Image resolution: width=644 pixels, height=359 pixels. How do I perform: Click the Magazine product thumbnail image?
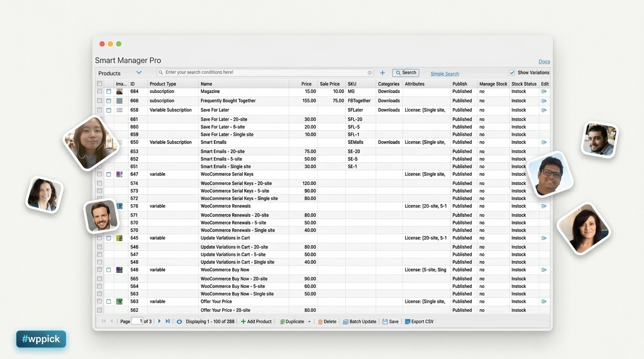(119, 92)
